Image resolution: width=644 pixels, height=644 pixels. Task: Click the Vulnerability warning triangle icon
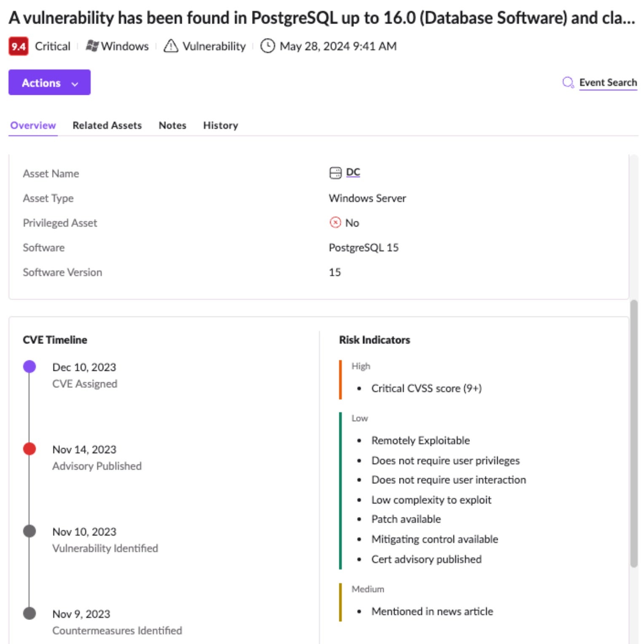(x=171, y=46)
